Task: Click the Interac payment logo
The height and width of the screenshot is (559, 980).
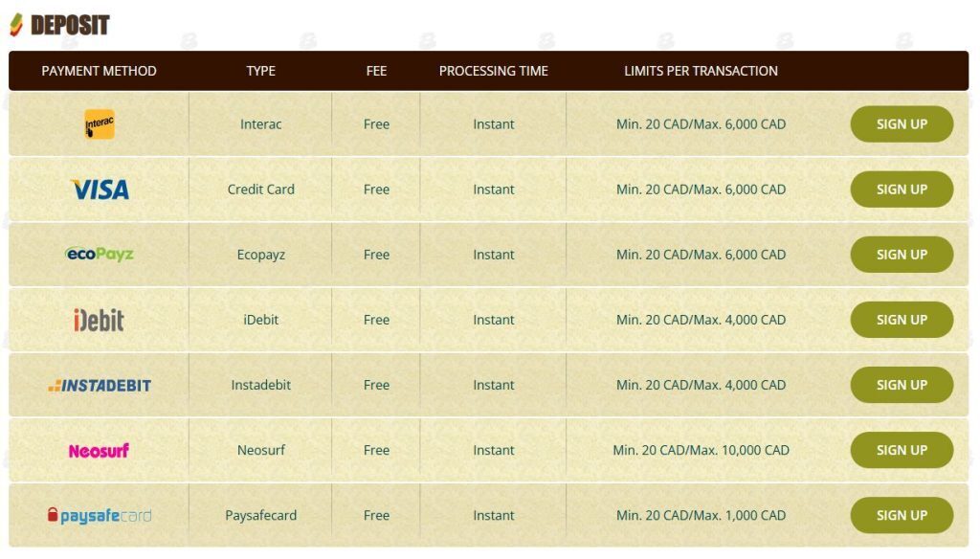Action: 100,123
